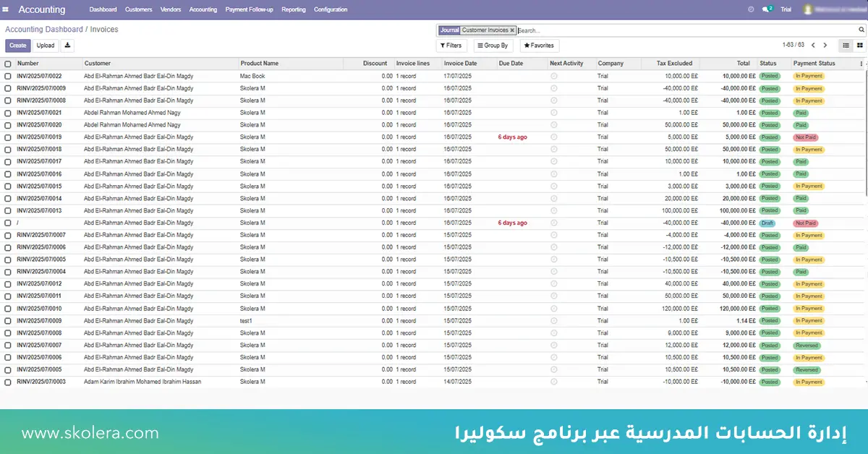
Task: Click the download export icon next to Upload
Action: coord(67,46)
